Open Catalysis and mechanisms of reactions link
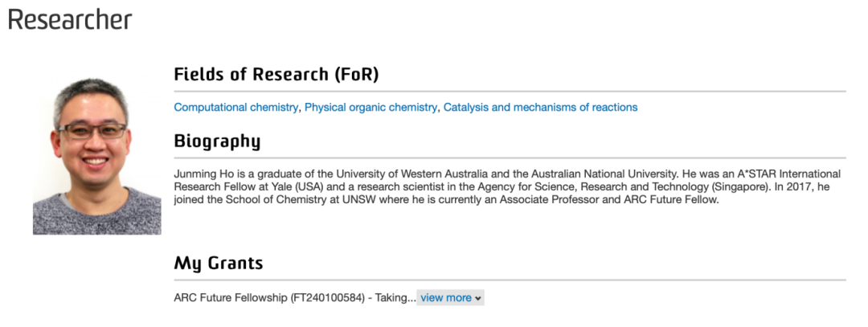 click(540, 108)
